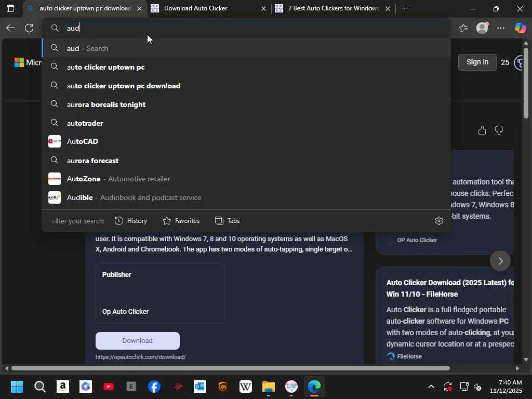Reload the page with refresh icon
This screenshot has width=532, height=399.
[x=29, y=28]
